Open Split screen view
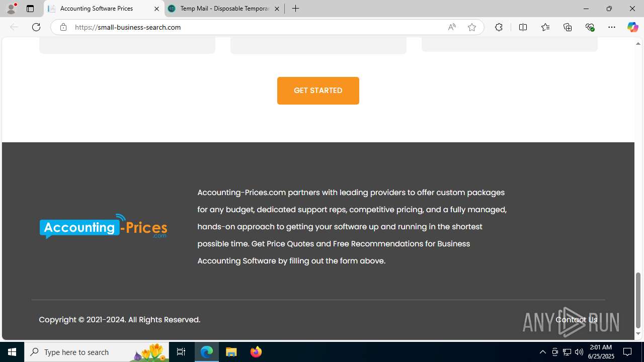The image size is (644, 362). coord(523,27)
